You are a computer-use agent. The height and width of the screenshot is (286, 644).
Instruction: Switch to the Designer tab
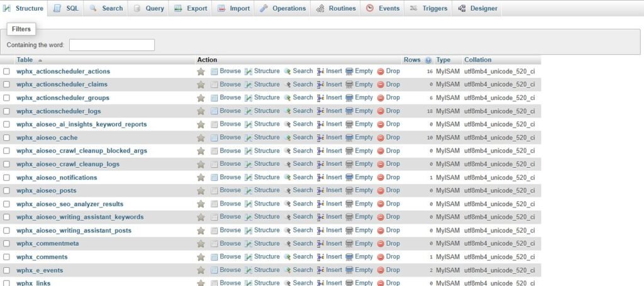click(x=477, y=8)
